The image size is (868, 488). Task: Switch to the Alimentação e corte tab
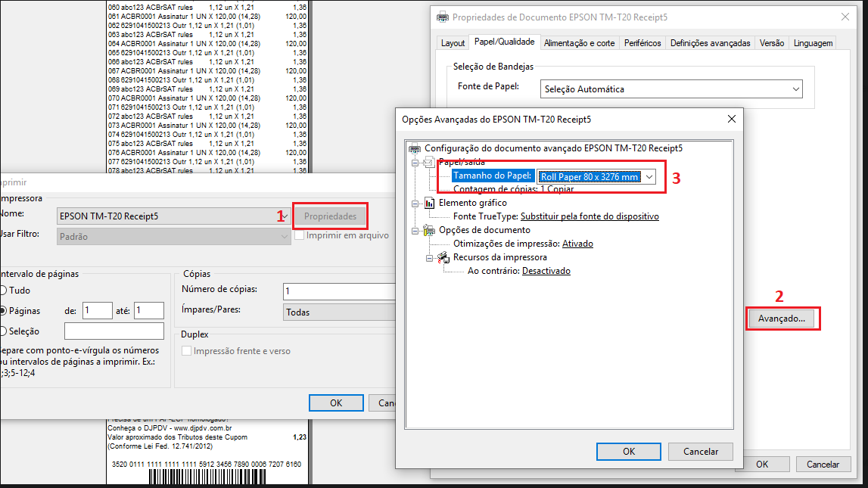coord(579,43)
